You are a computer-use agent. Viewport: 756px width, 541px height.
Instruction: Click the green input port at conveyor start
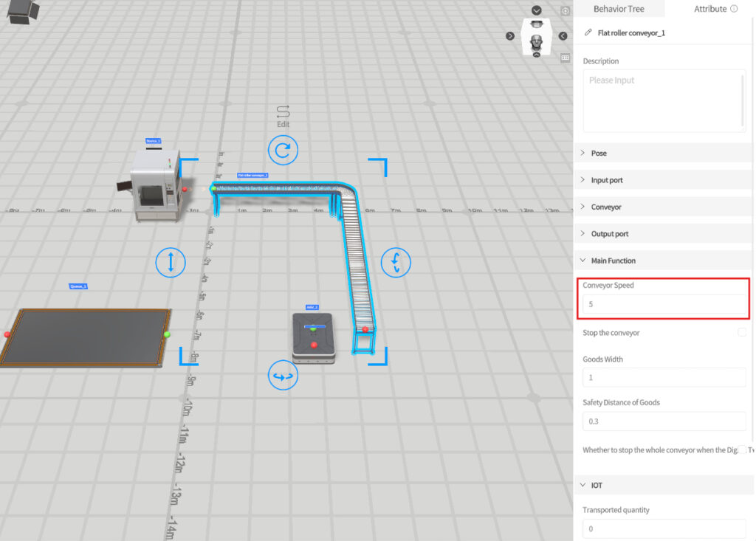[x=213, y=188]
